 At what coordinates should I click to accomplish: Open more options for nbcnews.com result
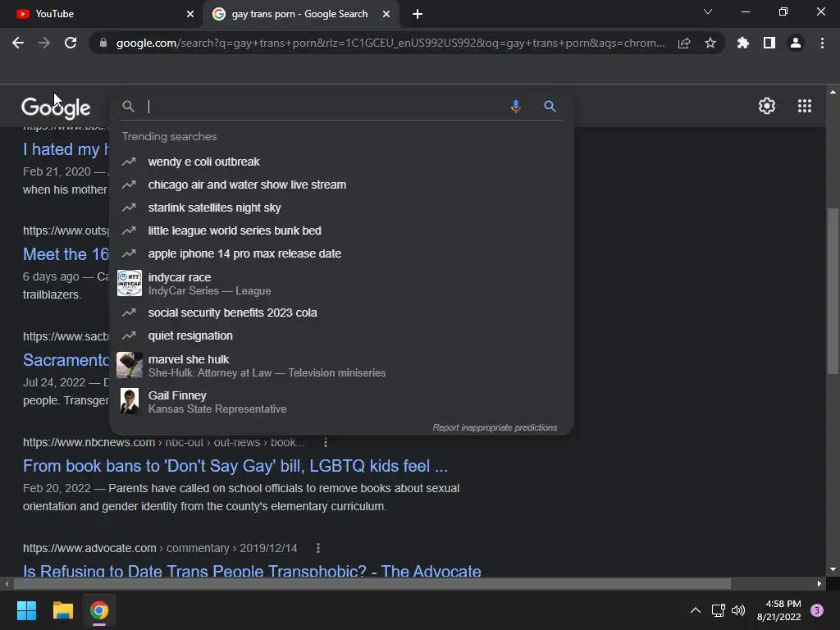325,442
